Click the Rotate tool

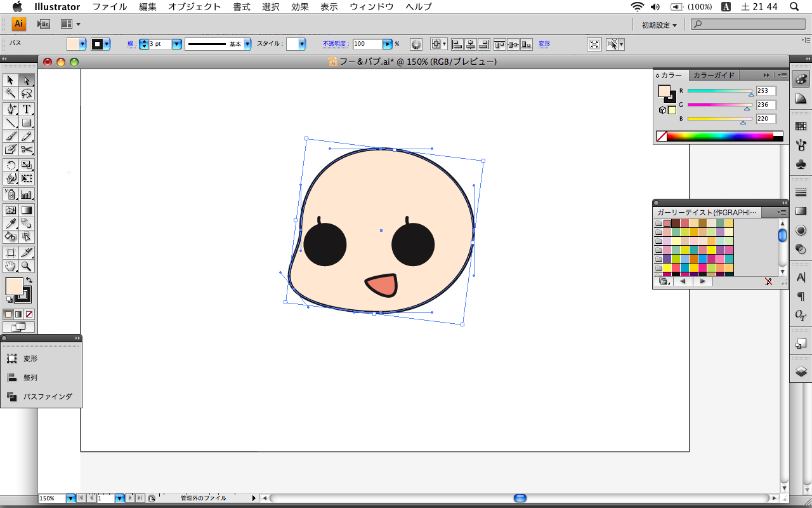11,165
